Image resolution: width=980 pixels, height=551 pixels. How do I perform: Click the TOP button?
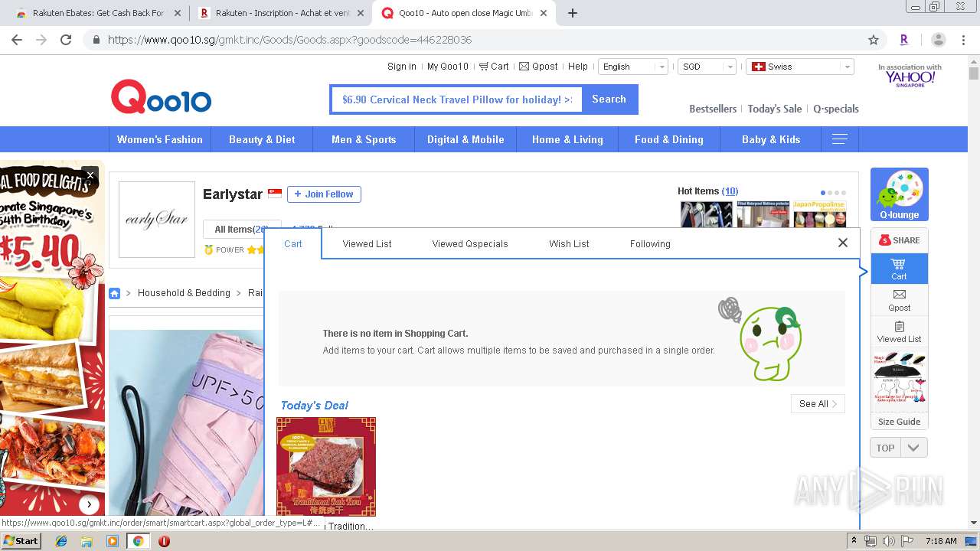coord(885,448)
